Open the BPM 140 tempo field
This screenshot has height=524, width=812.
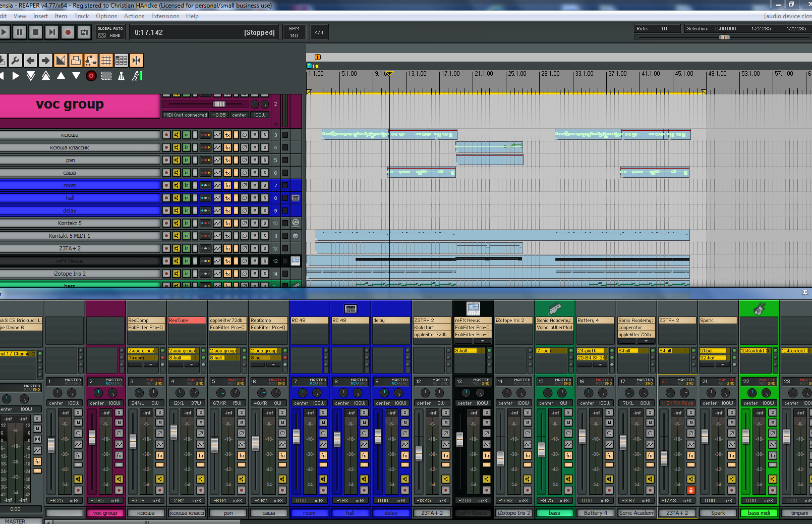[295, 32]
